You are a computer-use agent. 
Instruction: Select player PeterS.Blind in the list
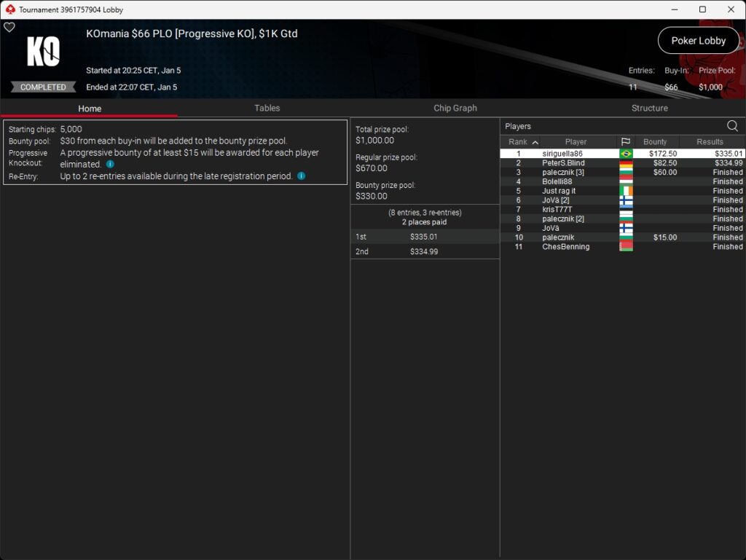(563, 163)
